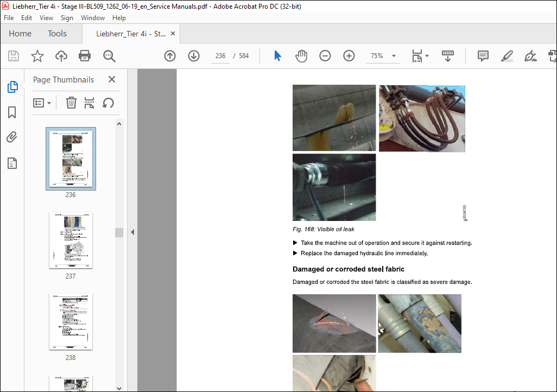Click the 'Replace the damaged hydraulic line' instruction
Viewport: 557px width, 392px height.
coord(364,253)
